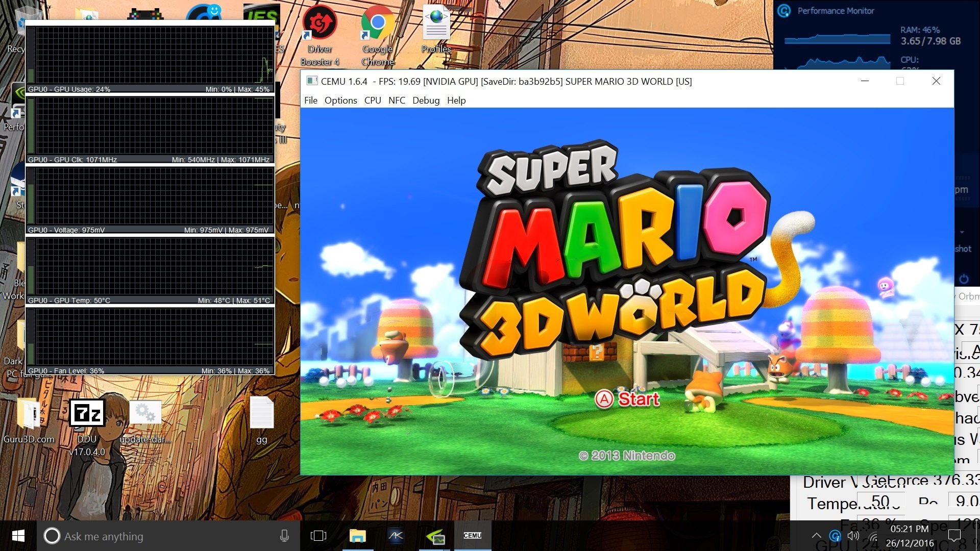Open Task View from the taskbar
The image size is (980, 551).
[318, 536]
